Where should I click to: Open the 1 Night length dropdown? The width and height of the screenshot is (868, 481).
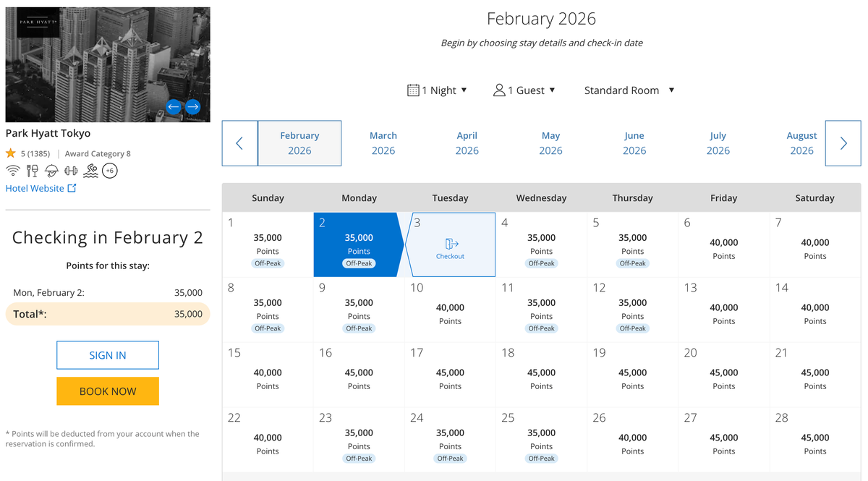438,90
